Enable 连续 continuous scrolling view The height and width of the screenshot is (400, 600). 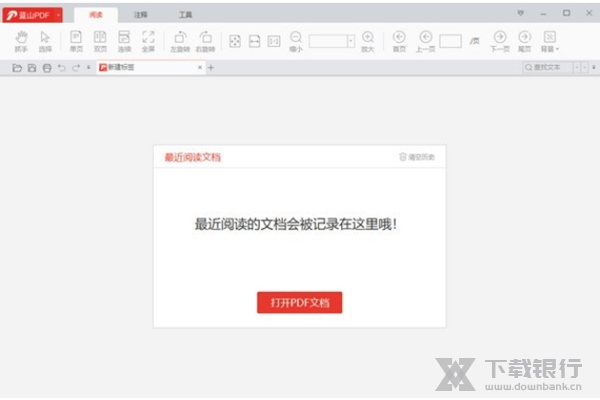pos(124,41)
